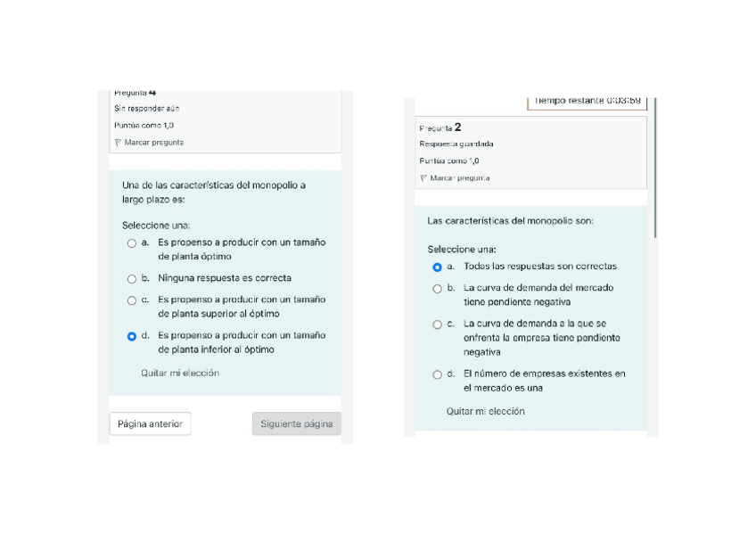The image size is (756, 534).
Task: Click the 'Respuesta guardada' status text
Action: pyautogui.click(x=456, y=144)
